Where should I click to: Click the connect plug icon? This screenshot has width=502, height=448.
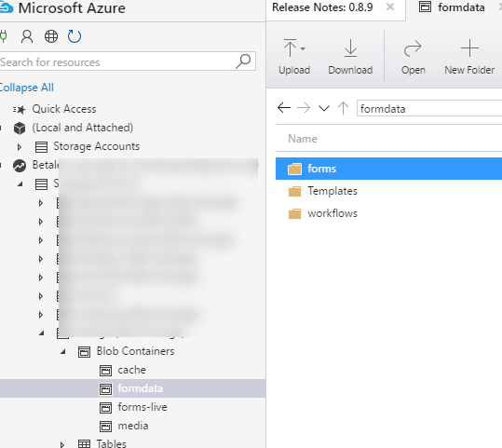[x=3, y=36]
